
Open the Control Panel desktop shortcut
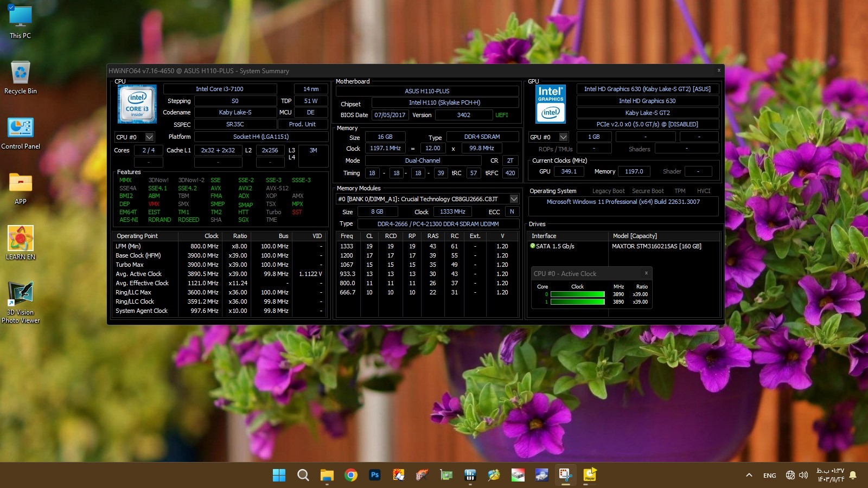(x=21, y=133)
